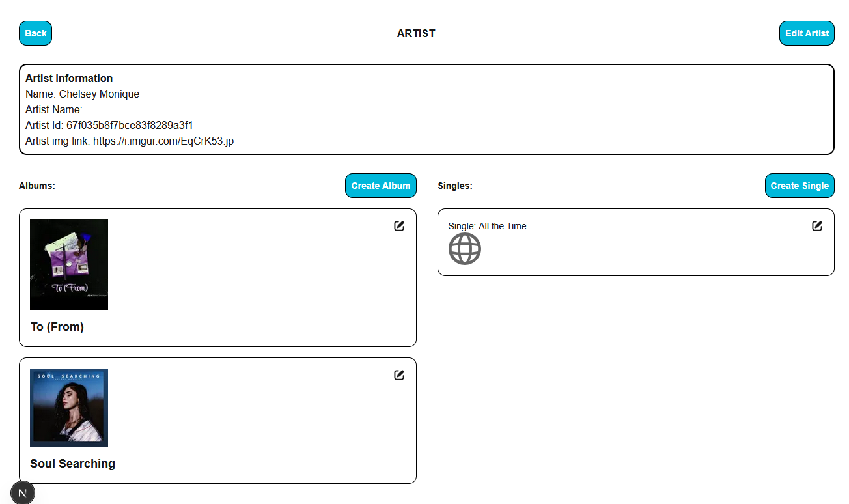The width and height of the screenshot is (849, 504).
Task: Click the Artist Information heading
Action: tap(69, 78)
